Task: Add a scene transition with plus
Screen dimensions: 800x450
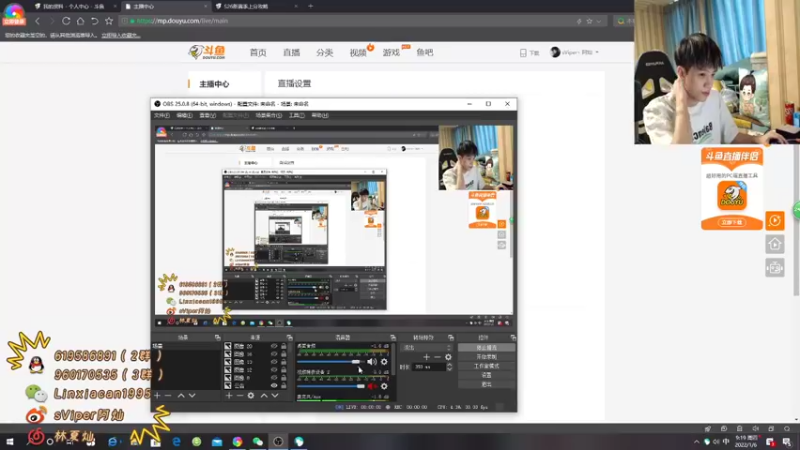Action: coord(427,357)
